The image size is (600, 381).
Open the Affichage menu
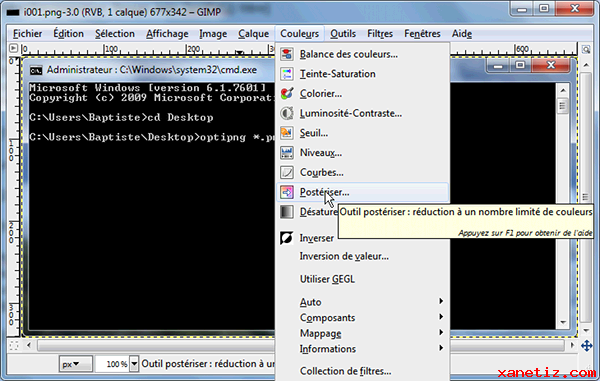(x=167, y=34)
